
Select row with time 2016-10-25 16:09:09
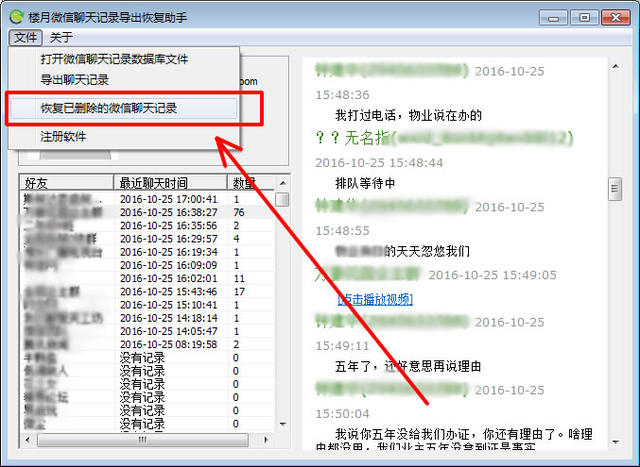coord(147,265)
